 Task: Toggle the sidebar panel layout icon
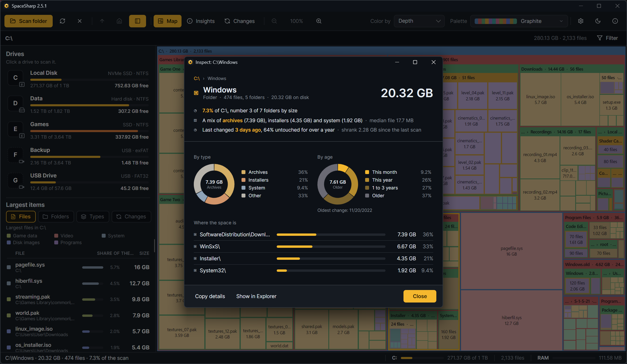[137, 21]
